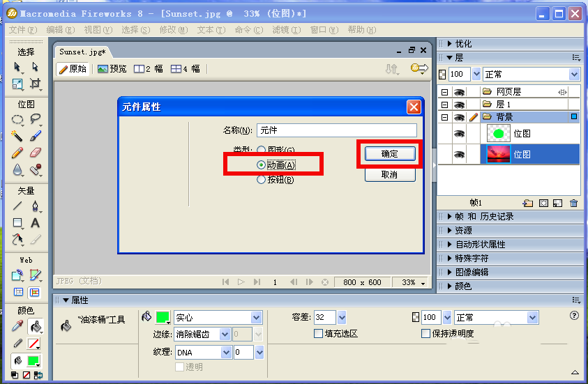Create new layer folder icon

527,203
